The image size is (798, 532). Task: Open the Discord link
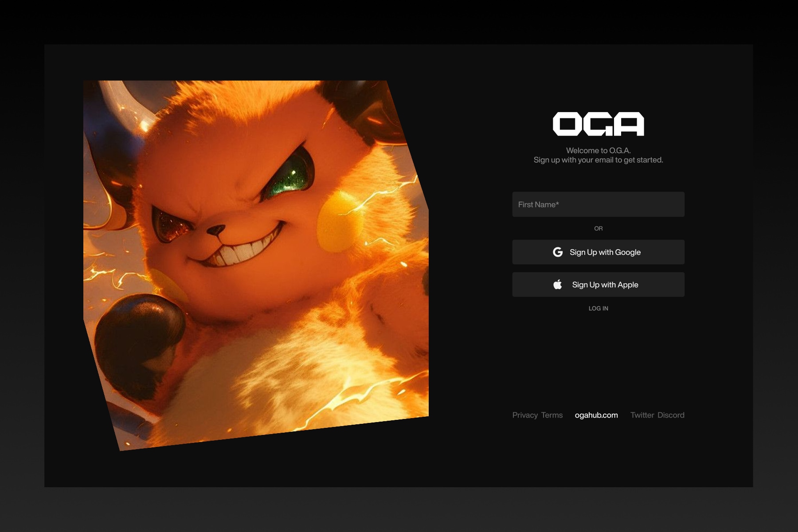click(671, 415)
